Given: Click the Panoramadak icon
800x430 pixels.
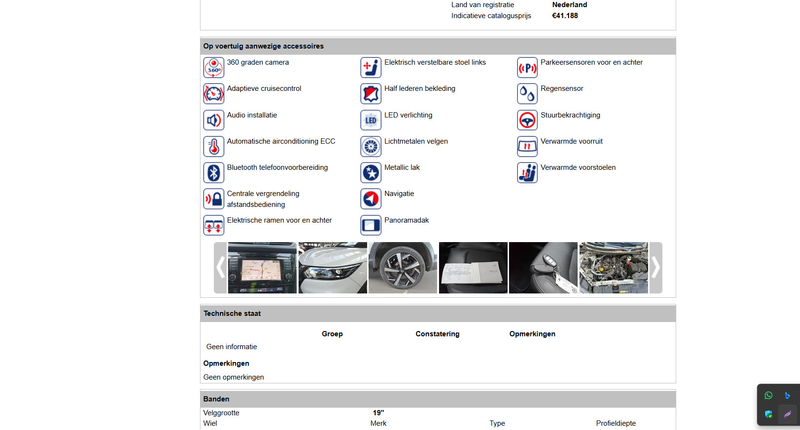Looking at the screenshot, I should [x=370, y=225].
